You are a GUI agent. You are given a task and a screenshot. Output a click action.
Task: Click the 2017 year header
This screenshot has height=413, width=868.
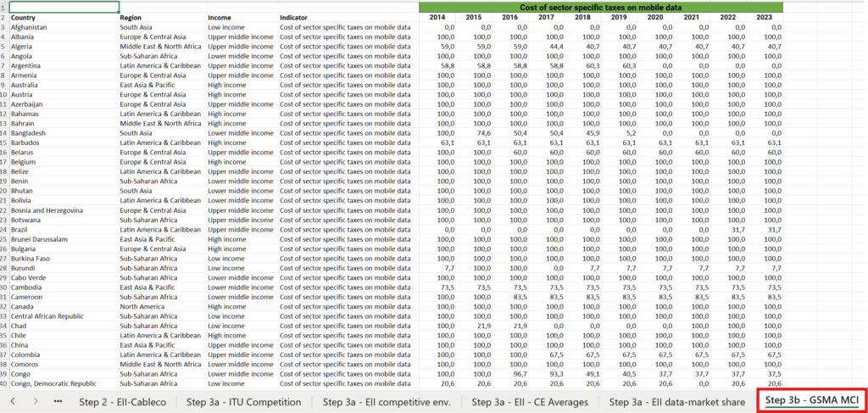pos(547,18)
